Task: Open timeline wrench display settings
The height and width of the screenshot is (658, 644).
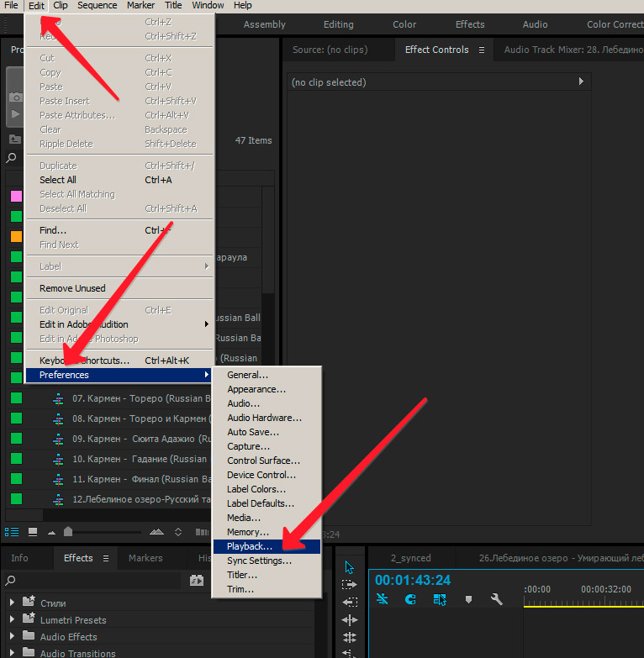Action: [496, 599]
